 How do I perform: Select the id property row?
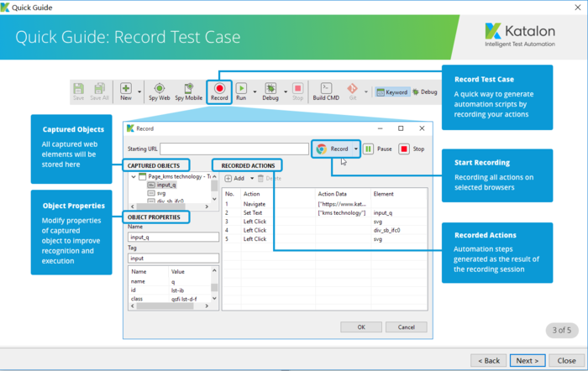coord(170,290)
